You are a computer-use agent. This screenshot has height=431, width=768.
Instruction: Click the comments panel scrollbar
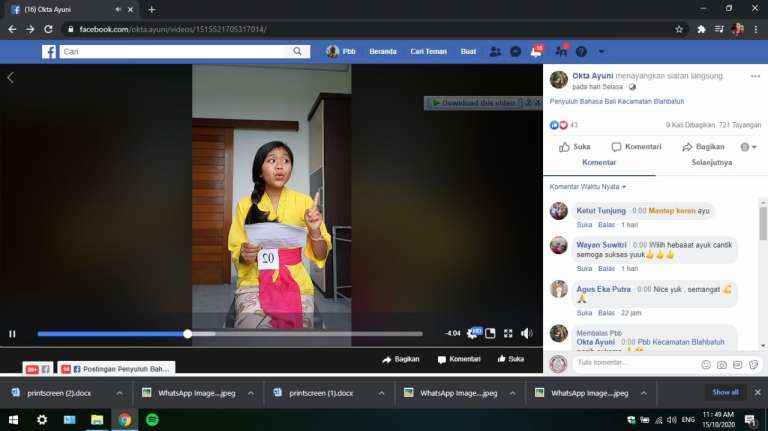(763, 223)
